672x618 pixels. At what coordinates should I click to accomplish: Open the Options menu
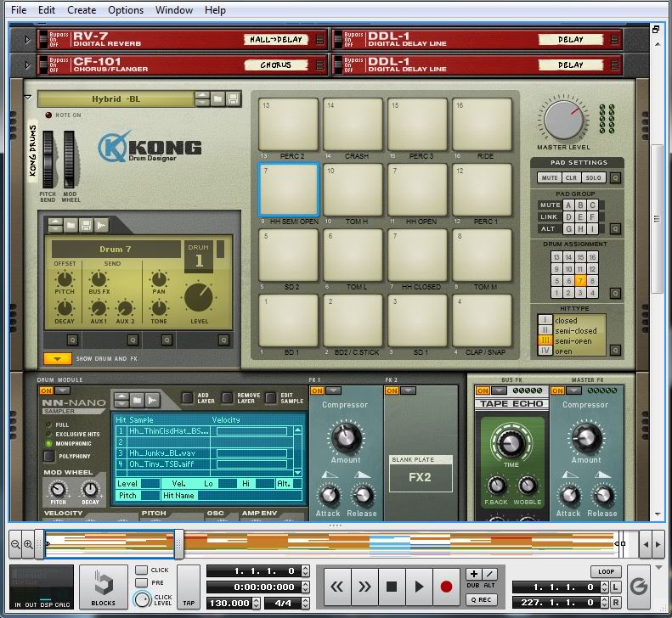click(126, 10)
